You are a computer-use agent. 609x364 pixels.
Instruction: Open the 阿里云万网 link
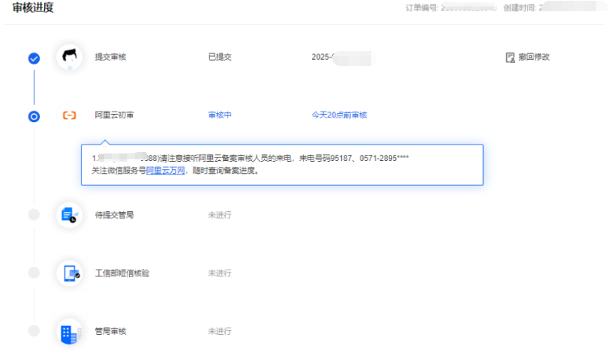165,171
